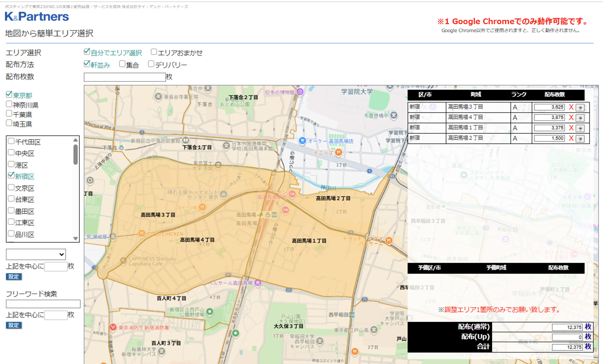Click 設定 button below the dropdown

(x=14, y=277)
